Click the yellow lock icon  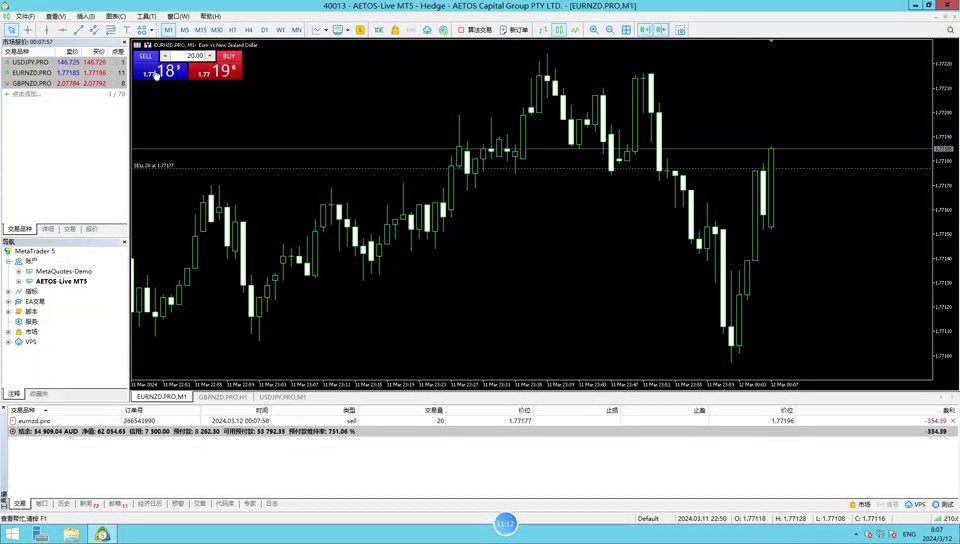pyautogui.click(x=395, y=30)
